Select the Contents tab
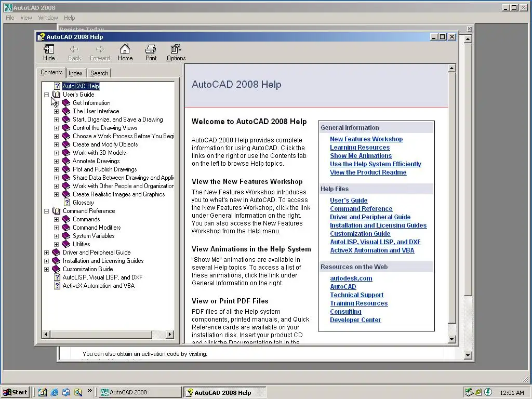This screenshot has height=399, width=532. (51, 72)
